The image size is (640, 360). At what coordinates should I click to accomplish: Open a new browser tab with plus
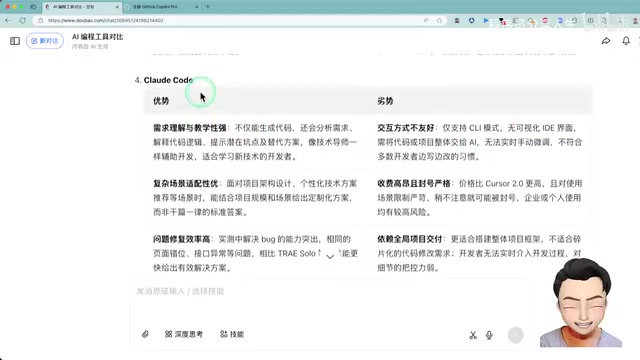tap(208, 7)
